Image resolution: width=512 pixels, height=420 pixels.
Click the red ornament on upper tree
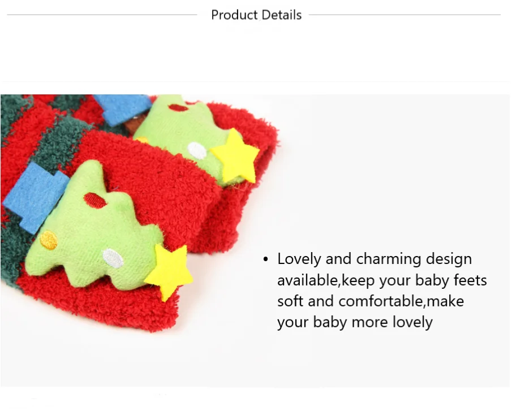178,107
